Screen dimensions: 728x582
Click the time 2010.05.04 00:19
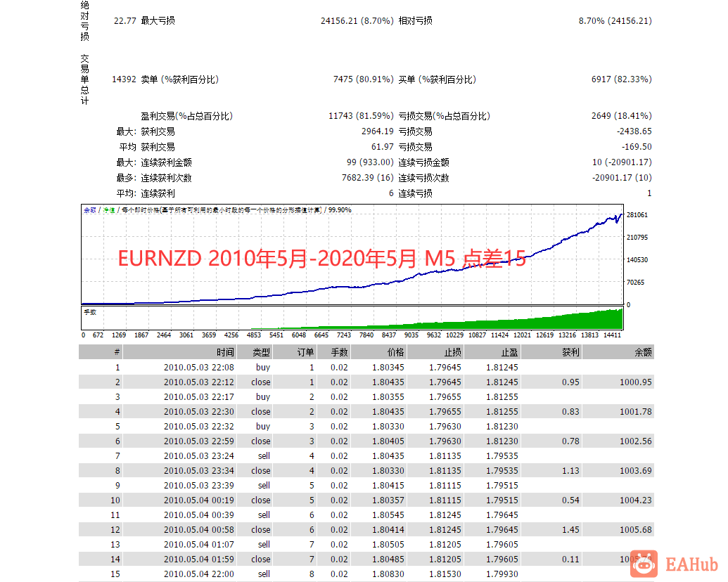199,500
